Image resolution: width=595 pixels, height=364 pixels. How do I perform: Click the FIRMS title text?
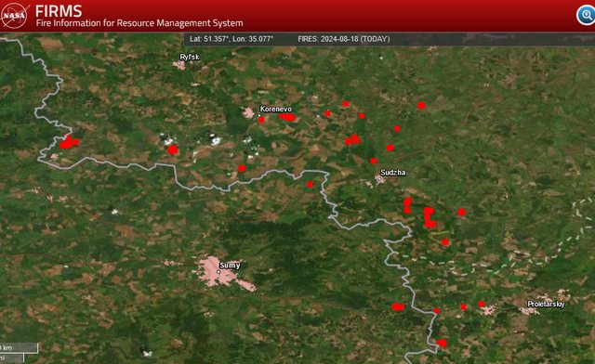(x=59, y=11)
